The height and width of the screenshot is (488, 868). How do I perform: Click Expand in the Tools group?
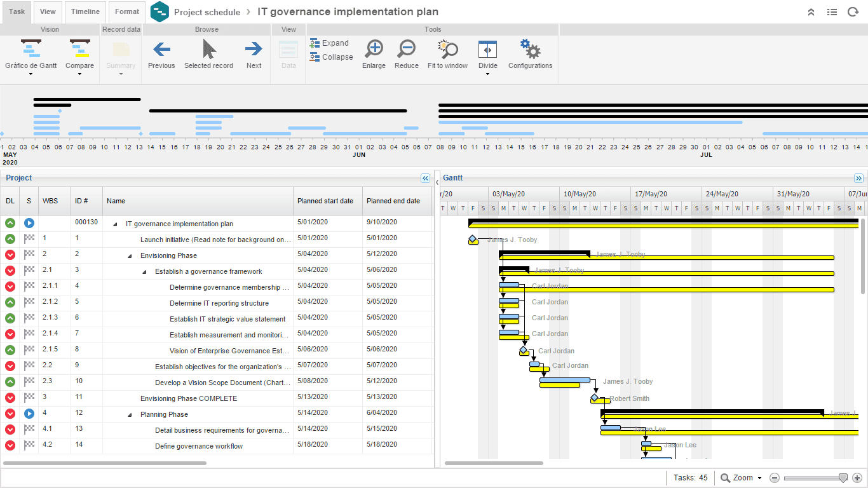click(329, 43)
